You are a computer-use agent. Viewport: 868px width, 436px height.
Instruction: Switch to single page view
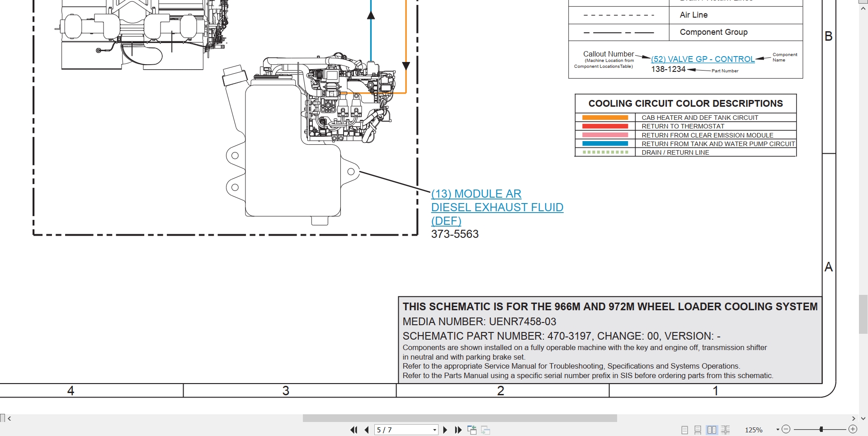(x=684, y=430)
